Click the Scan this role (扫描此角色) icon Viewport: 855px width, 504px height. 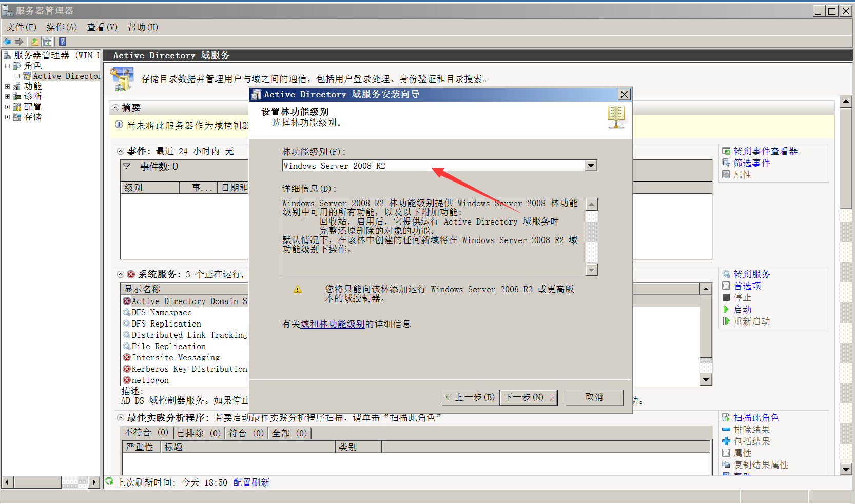(726, 418)
